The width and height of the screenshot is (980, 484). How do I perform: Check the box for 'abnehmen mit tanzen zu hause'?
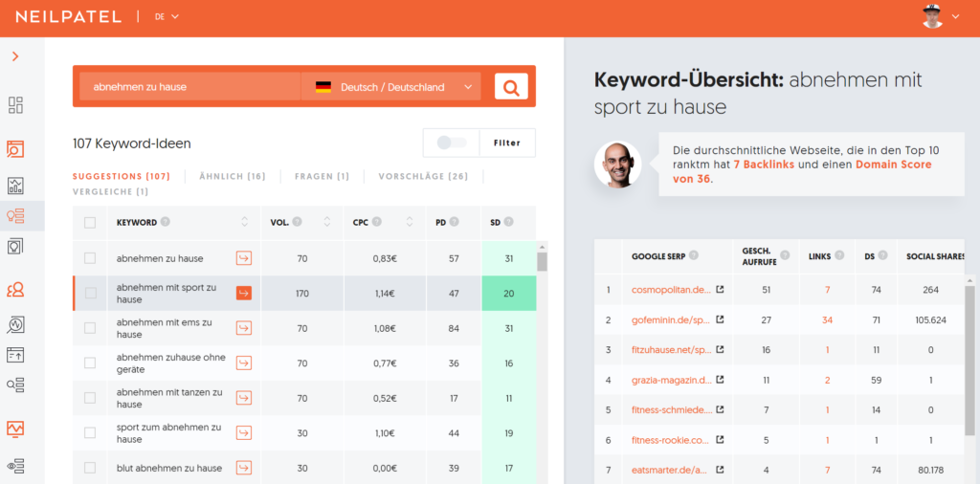[x=90, y=398]
